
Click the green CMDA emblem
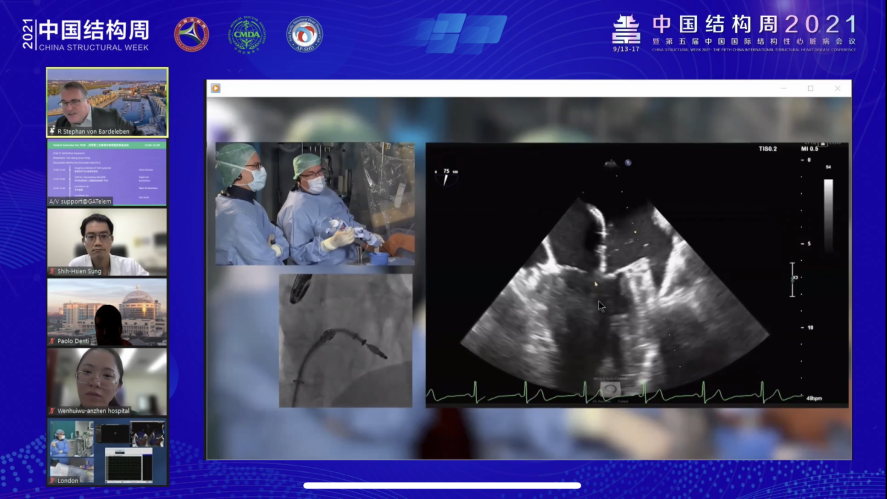[x=247, y=35]
